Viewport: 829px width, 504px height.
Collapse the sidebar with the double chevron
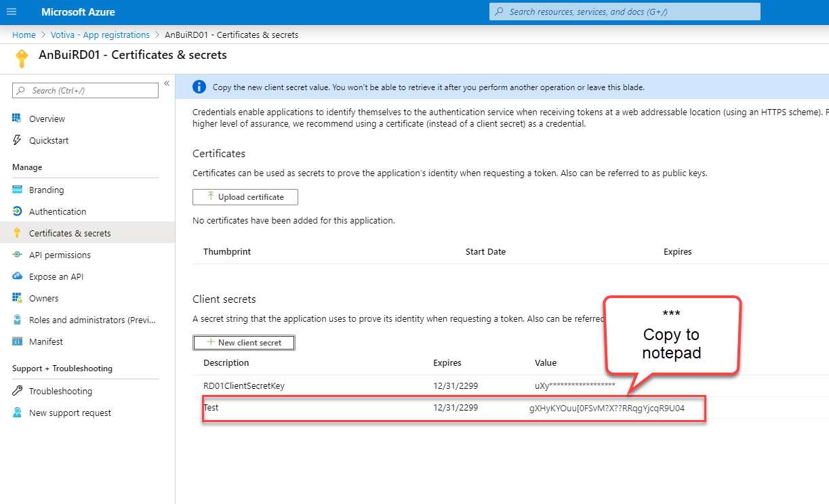click(x=166, y=83)
